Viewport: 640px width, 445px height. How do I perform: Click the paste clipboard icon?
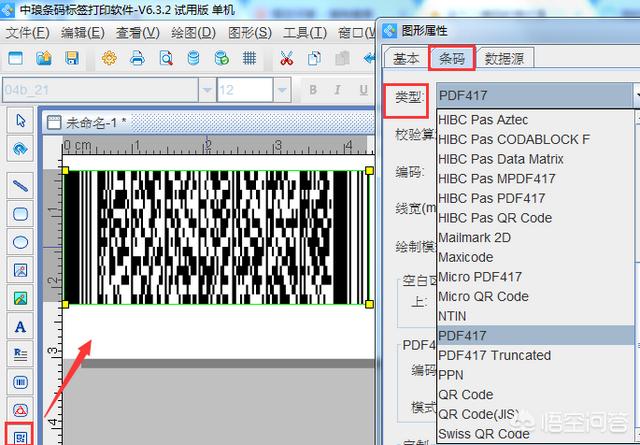342,58
